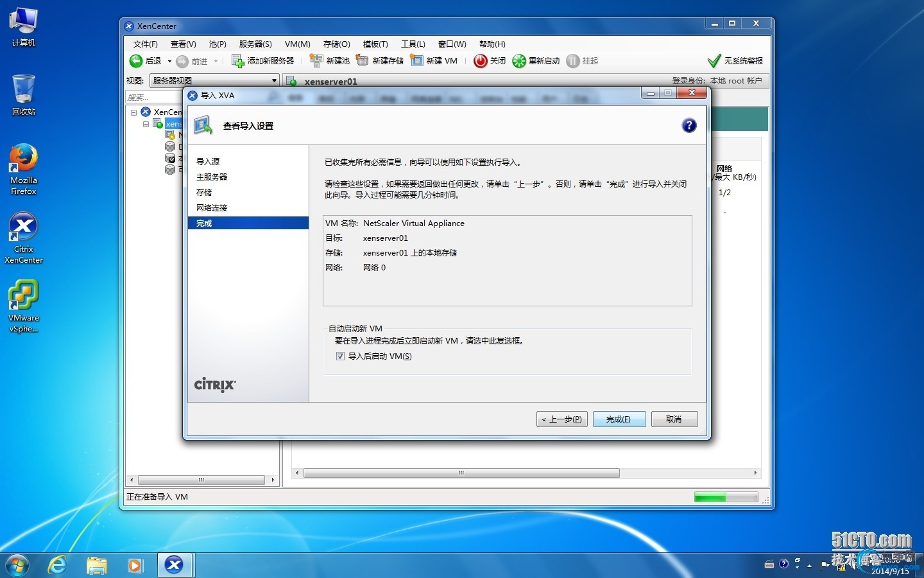This screenshot has width=924, height=578.
Task: Click the green Reboot icon
Action: coord(519,61)
